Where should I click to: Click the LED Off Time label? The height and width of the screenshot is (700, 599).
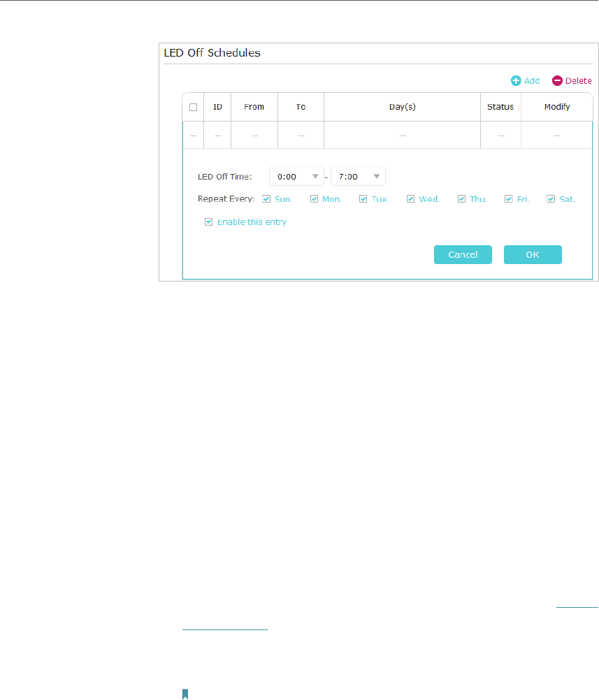tap(224, 177)
